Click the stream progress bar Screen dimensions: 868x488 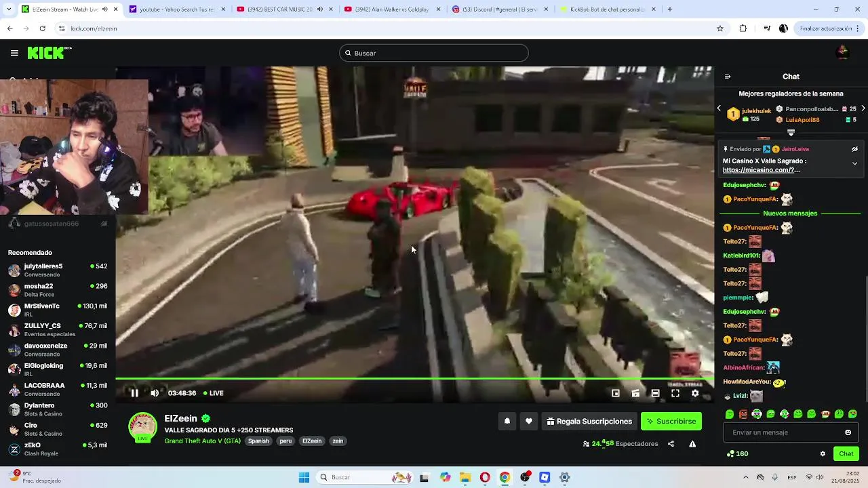tap(414, 379)
